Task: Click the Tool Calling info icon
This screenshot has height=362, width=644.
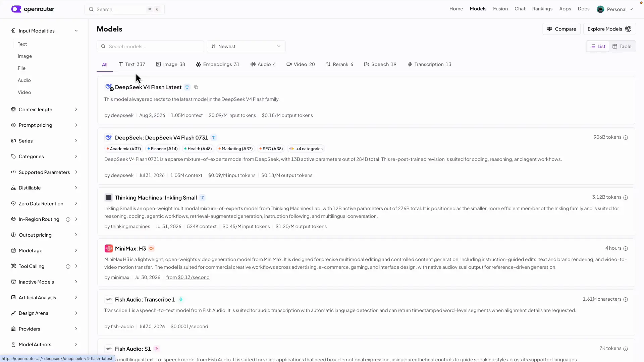Action: pyautogui.click(x=68, y=267)
